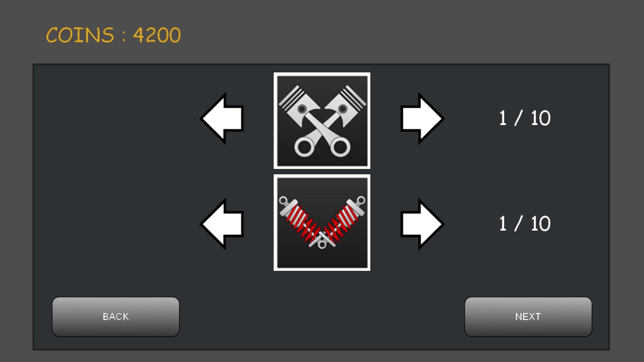644x362 pixels.
Task: Increase suspension level with right arrow
Action: pos(423,224)
